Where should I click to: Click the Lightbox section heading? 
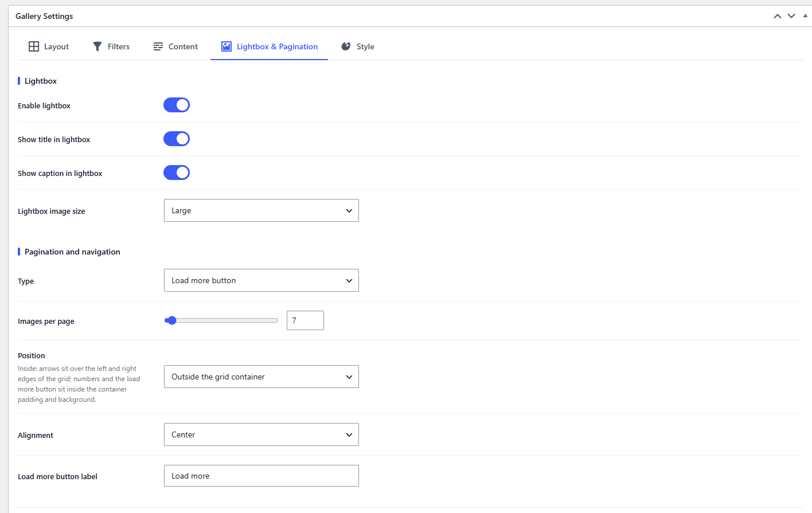click(41, 81)
